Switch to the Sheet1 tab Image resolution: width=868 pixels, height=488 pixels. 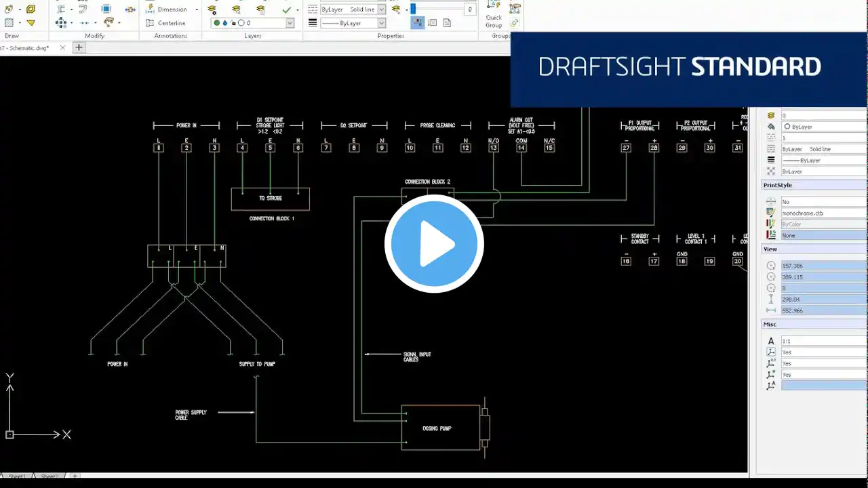tap(17, 476)
